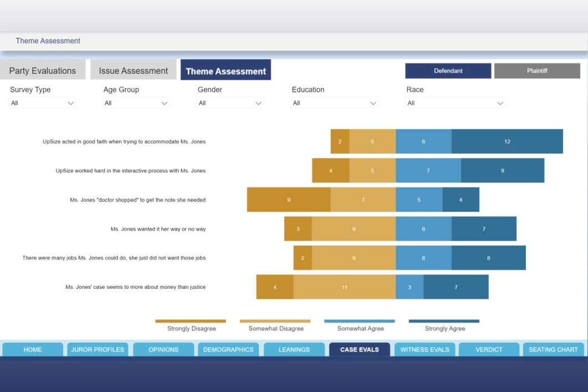Expand the Gender filter dropdown
Screen dimensions: 588x392
230,103
